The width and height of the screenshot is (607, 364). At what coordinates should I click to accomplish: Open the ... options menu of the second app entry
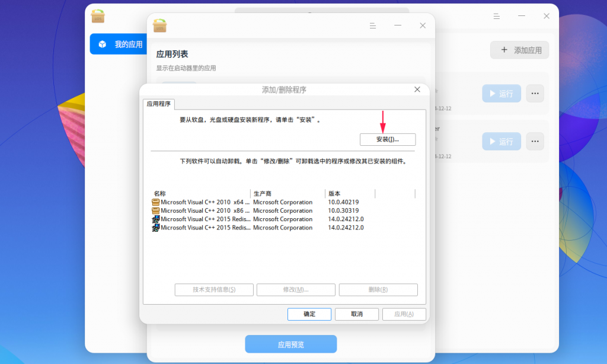534,141
